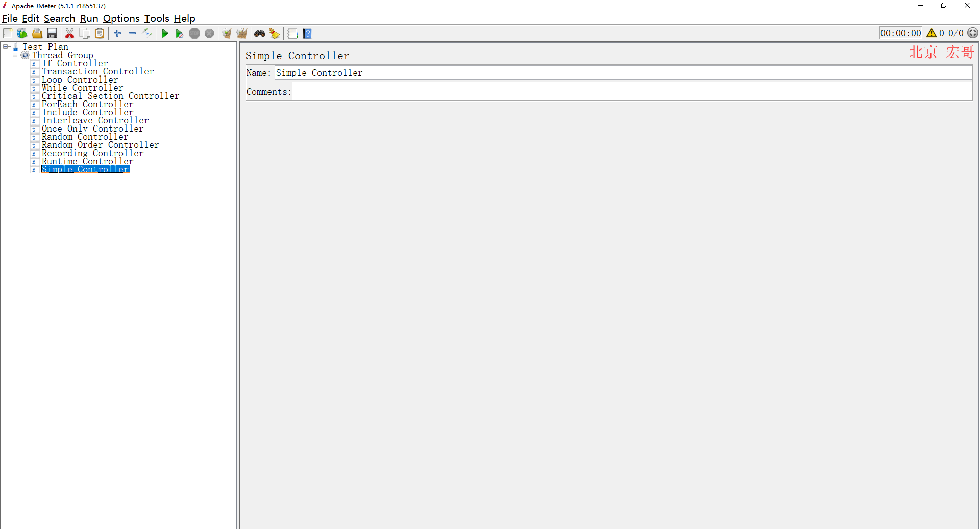
Task: Select Runtime Controller in the tree
Action: click(x=88, y=161)
